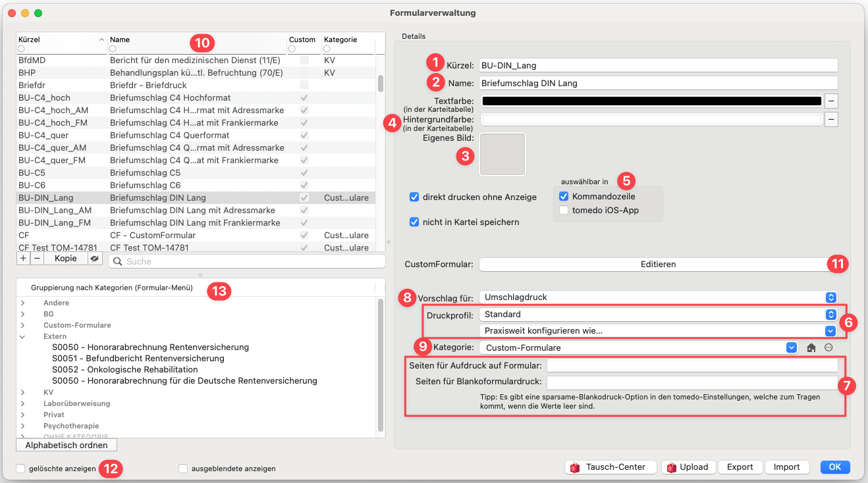Collapse the Extern category
The height and width of the screenshot is (483, 868).
[x=23, y=336]
